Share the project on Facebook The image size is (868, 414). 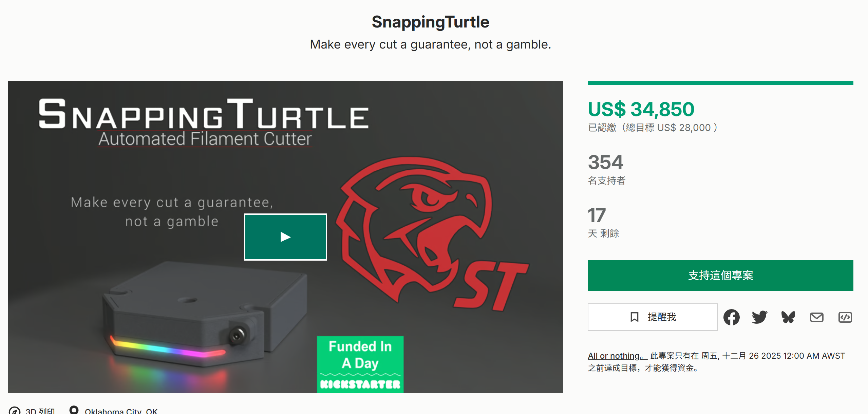(x=731, y=317)
